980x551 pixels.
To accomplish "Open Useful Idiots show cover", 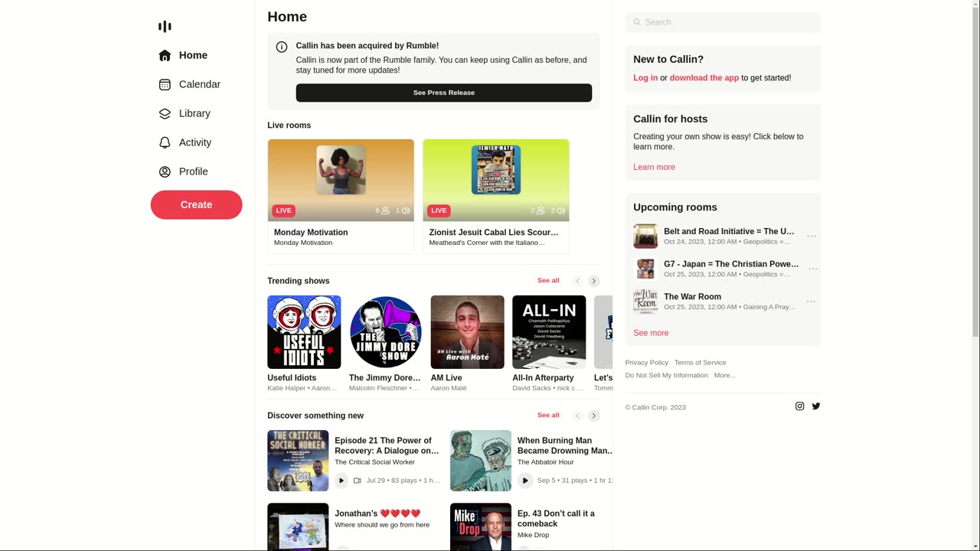I will click(x=304, y=332).
